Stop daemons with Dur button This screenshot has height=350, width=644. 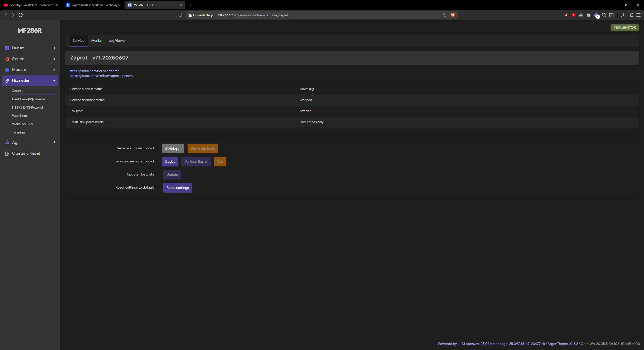point(220,161)
